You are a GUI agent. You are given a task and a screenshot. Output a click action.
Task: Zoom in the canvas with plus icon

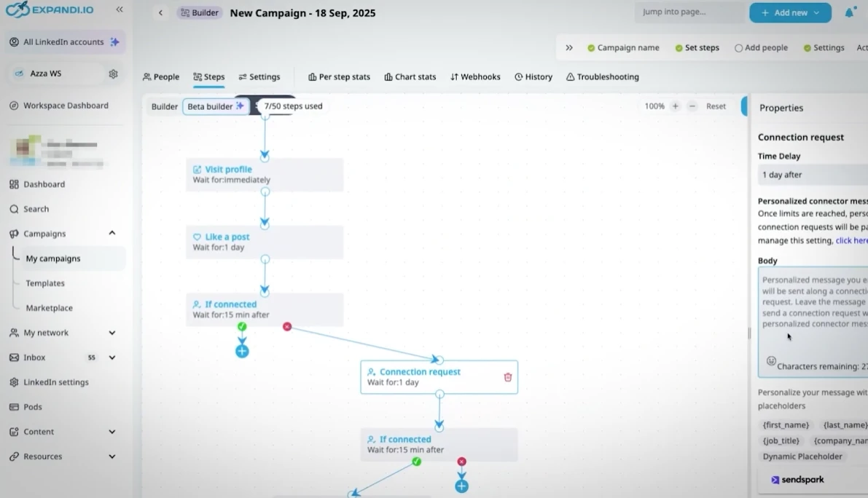tap(675, 106)
